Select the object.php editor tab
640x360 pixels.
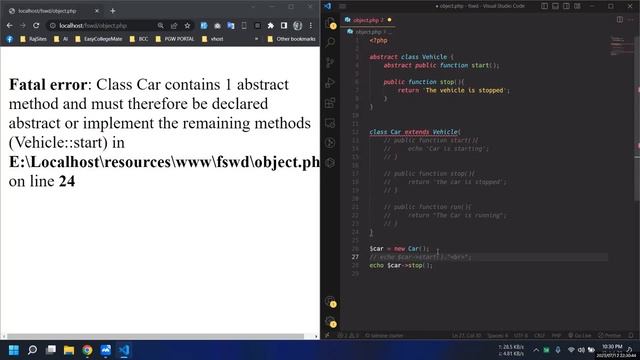coord(368,20)
